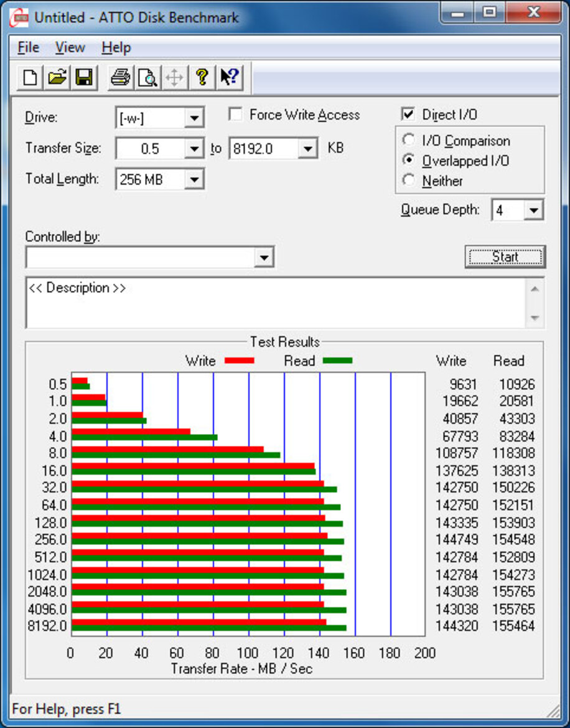Save results with the floppy disk icon
570x728 pixels.
84,77
